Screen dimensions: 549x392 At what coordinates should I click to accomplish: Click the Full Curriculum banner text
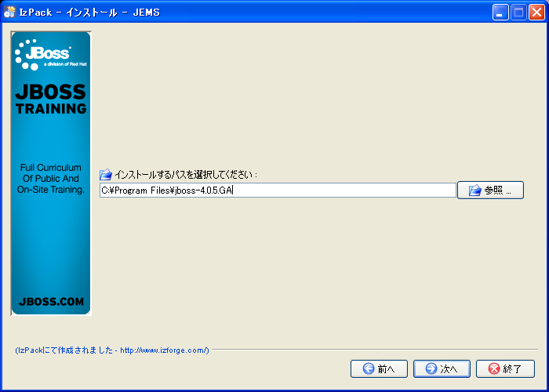point(51,179)
